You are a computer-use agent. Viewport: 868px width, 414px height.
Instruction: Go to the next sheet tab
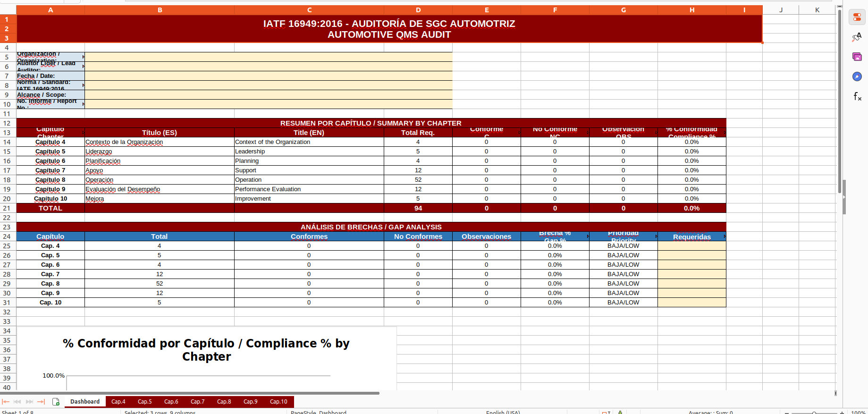[x=29, y=402]
